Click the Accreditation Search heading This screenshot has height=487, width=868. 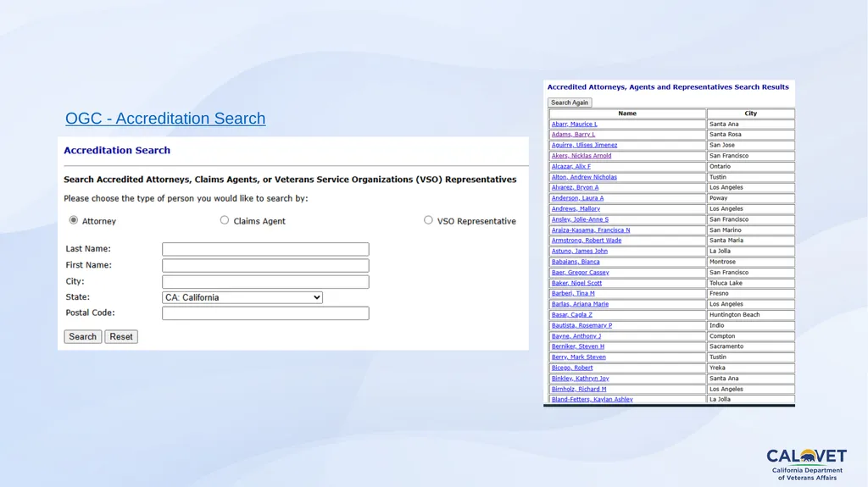click(x=117, y=151)
